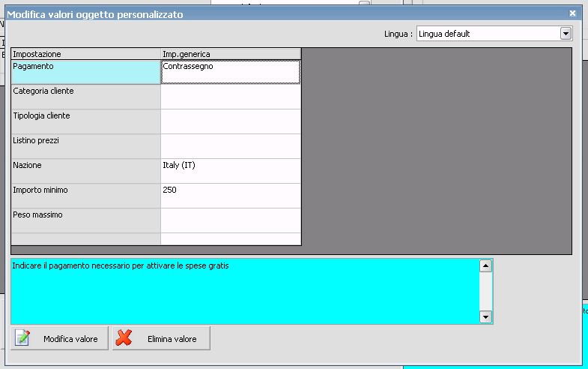
Task: Click the Impostazione column header
Action: tap(86, 54)
